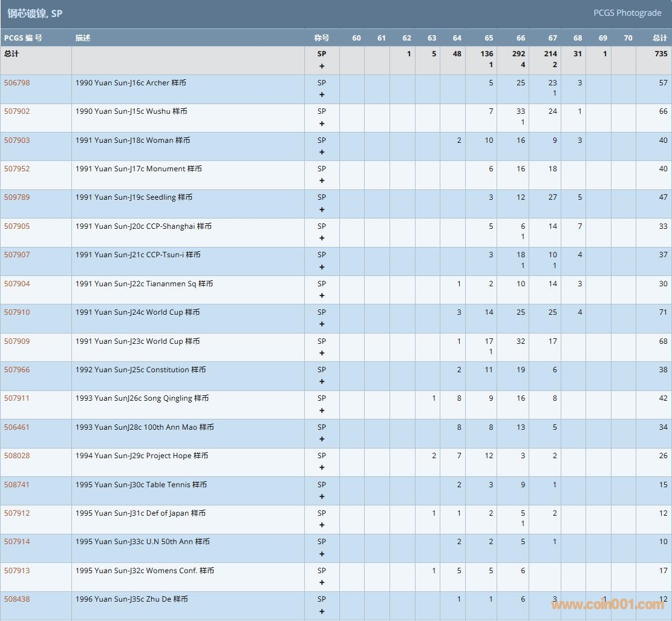672x621 pixels.
Task: Click the plus sign in Song Qingling row
Action: [x=322, y=410]
